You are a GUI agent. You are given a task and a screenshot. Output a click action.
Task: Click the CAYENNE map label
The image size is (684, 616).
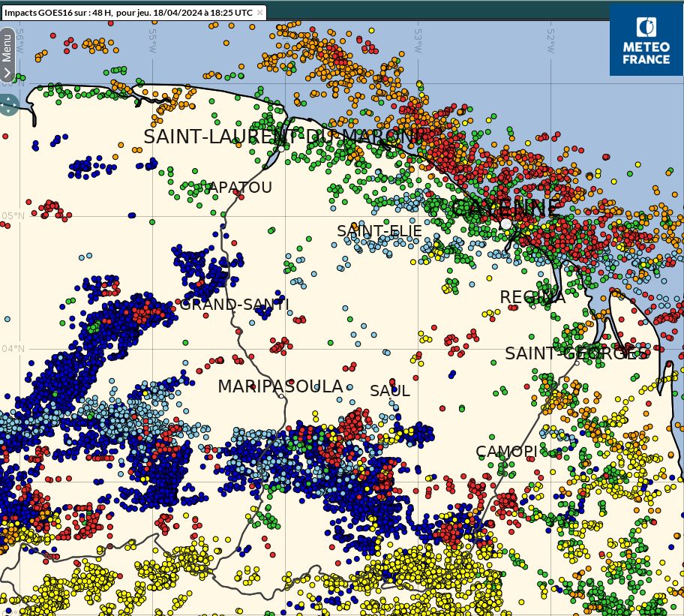[x=504, y=208]
